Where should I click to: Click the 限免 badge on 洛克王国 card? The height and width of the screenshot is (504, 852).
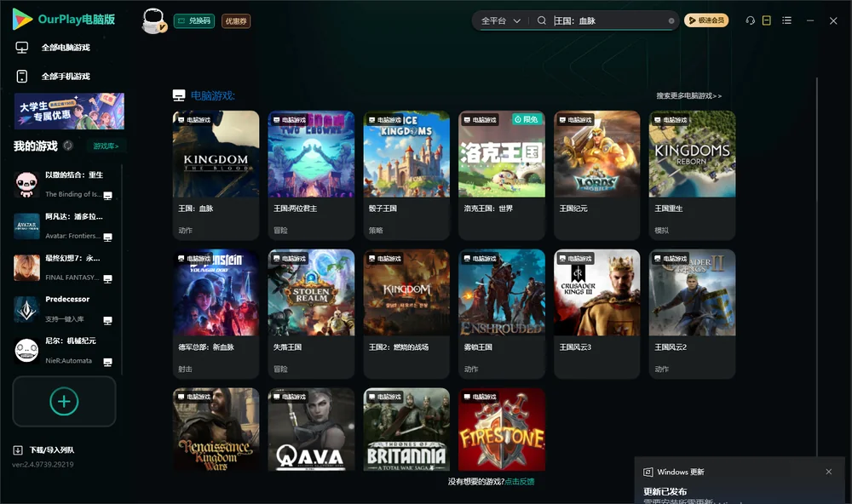pos(527,119)
